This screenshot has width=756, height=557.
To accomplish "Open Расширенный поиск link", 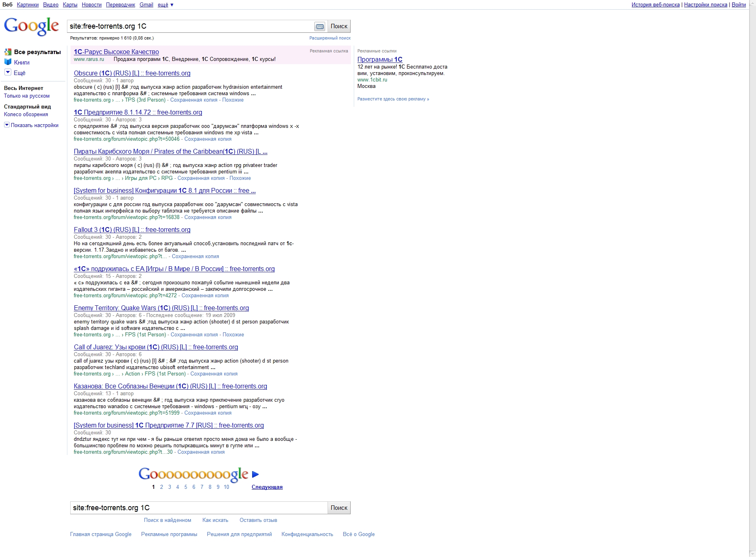I will [x=330, y=38].
